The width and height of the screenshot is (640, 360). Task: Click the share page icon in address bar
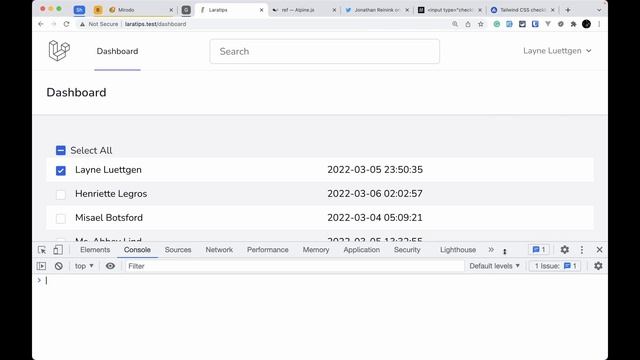[468, 24]
